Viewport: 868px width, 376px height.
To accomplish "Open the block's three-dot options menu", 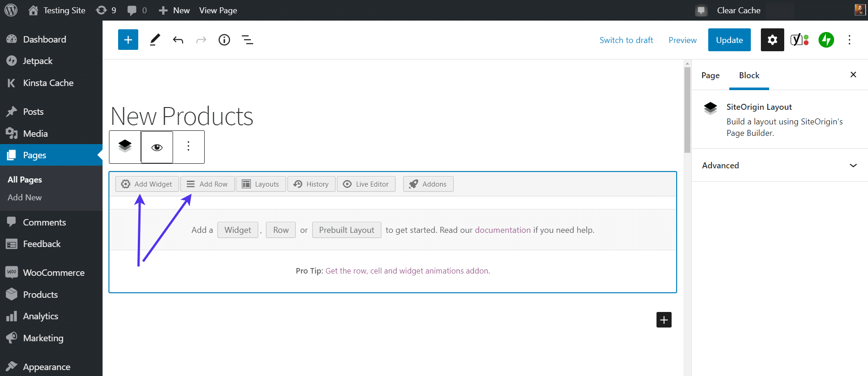I will (188, 147).
